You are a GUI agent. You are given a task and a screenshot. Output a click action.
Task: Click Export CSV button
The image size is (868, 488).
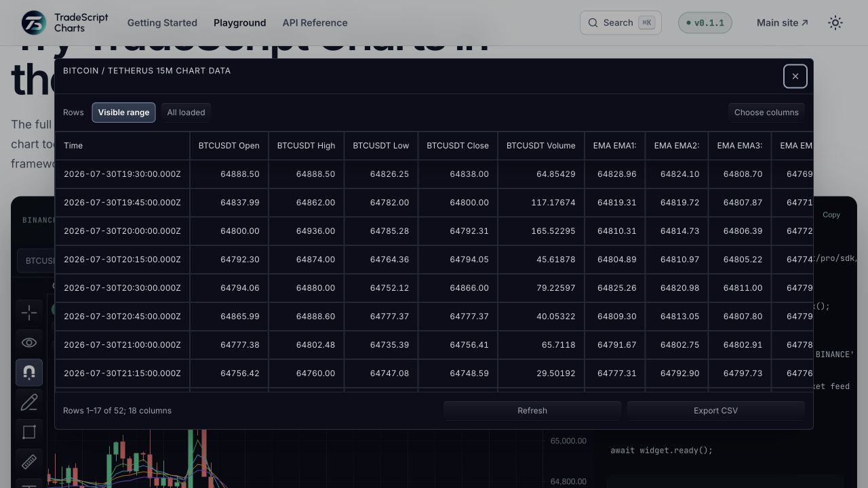[715, 411]
